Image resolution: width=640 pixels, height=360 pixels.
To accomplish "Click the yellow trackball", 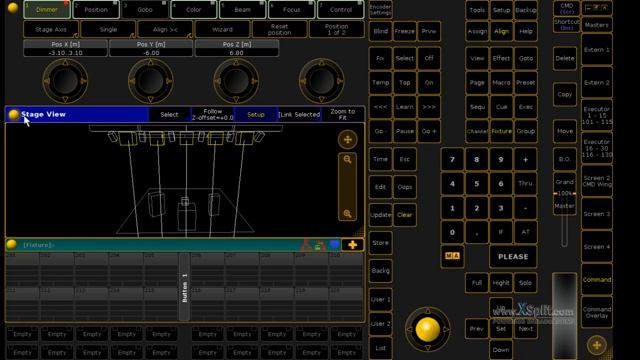I will click(x=427, y=329).
